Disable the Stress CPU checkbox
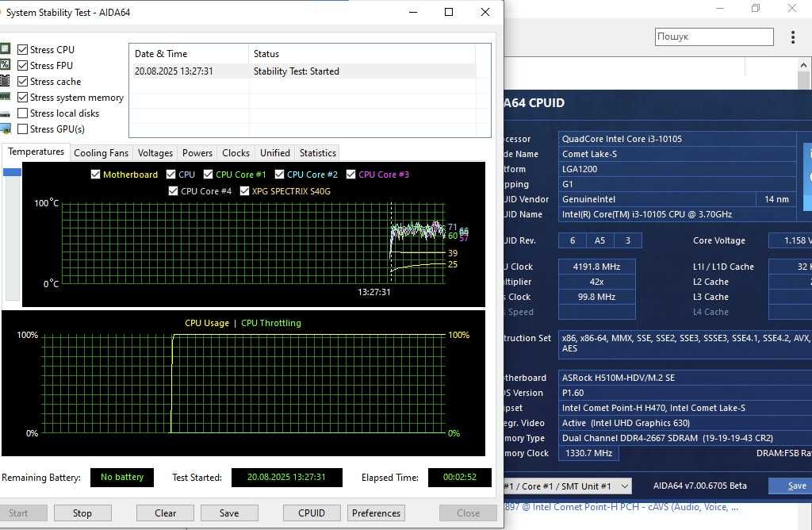 [22, 50]
